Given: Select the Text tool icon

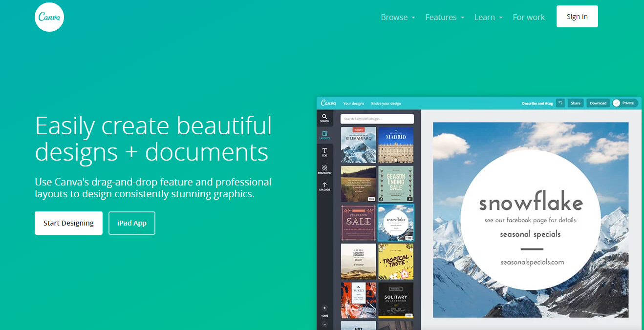Looking at the screenshot, I should 324,152.
